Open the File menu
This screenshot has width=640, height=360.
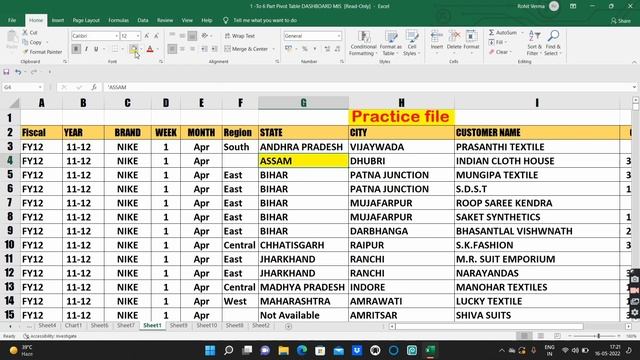click(x=12, y=20)
